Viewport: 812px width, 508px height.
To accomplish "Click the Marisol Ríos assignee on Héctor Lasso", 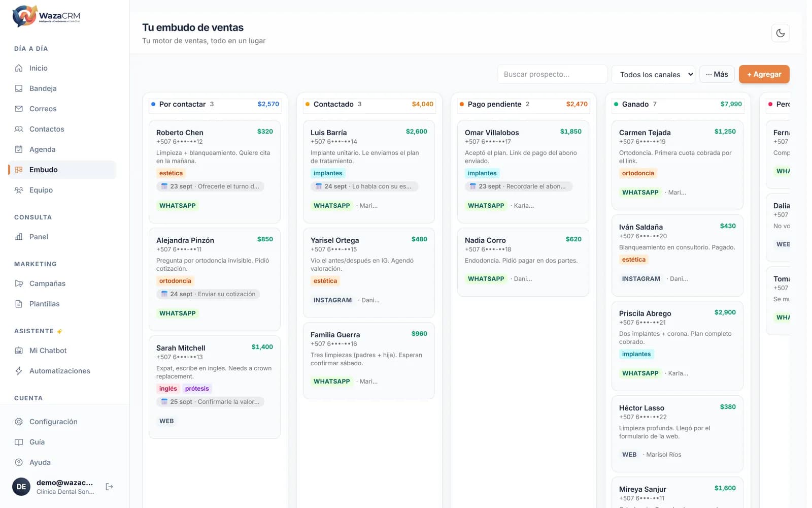I will 664,455.
